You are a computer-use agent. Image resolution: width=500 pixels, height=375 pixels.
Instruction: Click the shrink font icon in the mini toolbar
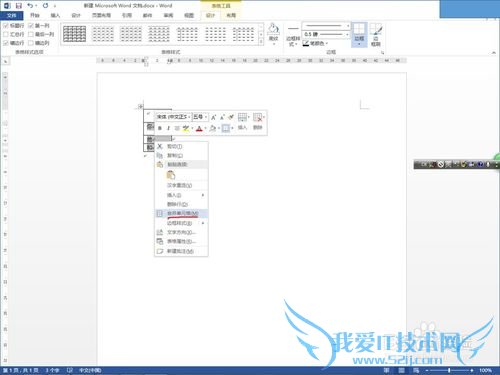click(x=222, y=117)
